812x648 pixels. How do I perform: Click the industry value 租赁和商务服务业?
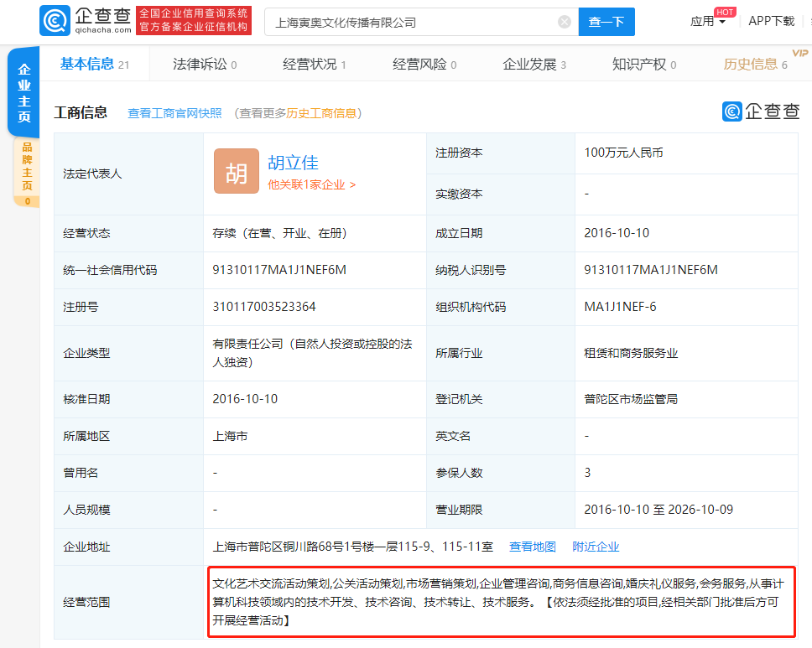point(631,353)
